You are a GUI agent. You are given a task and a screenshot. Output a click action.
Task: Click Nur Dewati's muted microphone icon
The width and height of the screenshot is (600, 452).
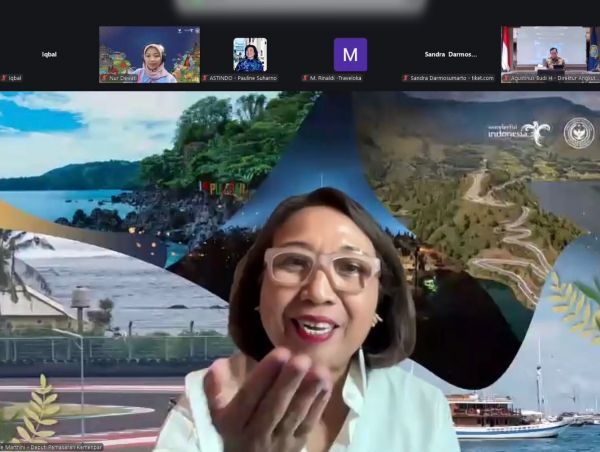pos(104,78)
